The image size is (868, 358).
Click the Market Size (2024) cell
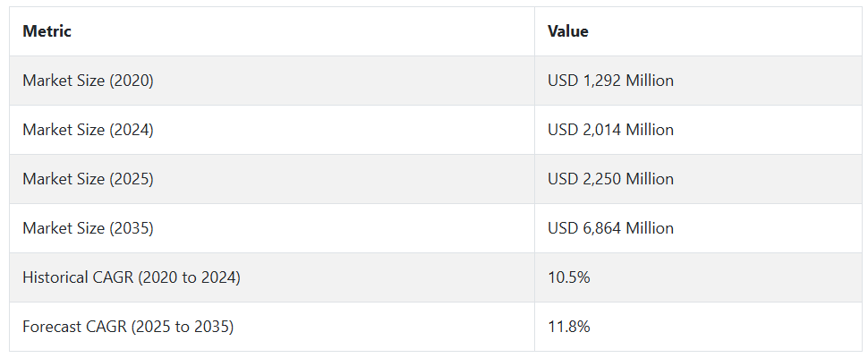click(272, 130)
